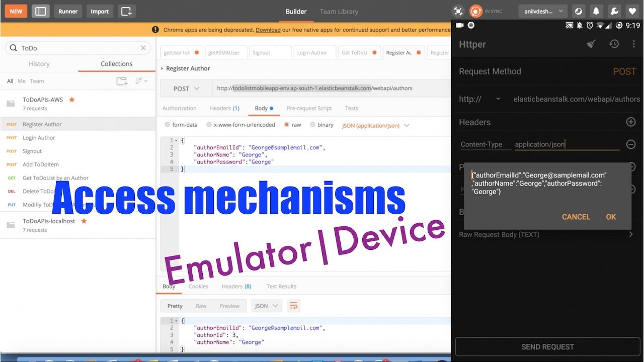
Task: Open the Tests tab
Action: (x=352, y=108)
